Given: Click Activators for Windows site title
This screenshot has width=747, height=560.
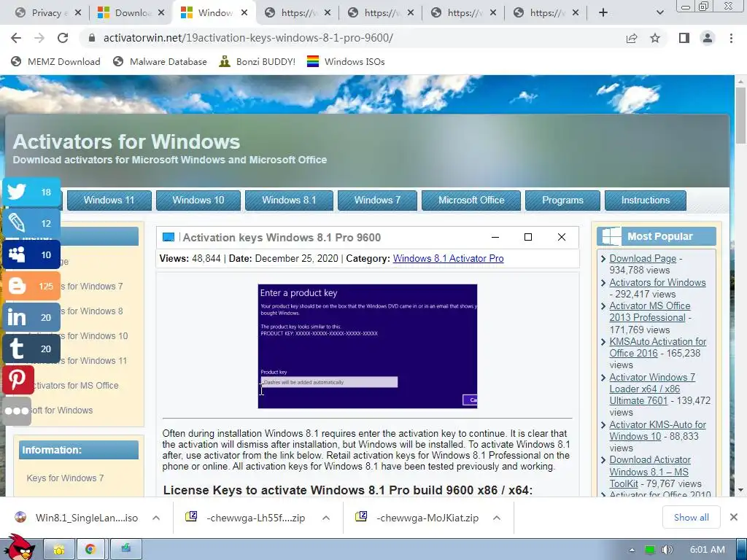Looking at the screenshot, I should 126,141.
